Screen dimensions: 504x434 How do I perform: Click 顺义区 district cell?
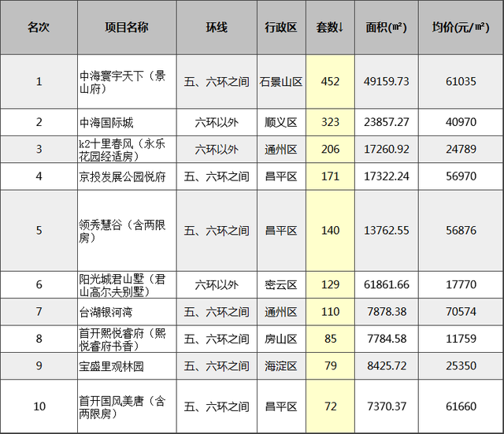[281, 122]
